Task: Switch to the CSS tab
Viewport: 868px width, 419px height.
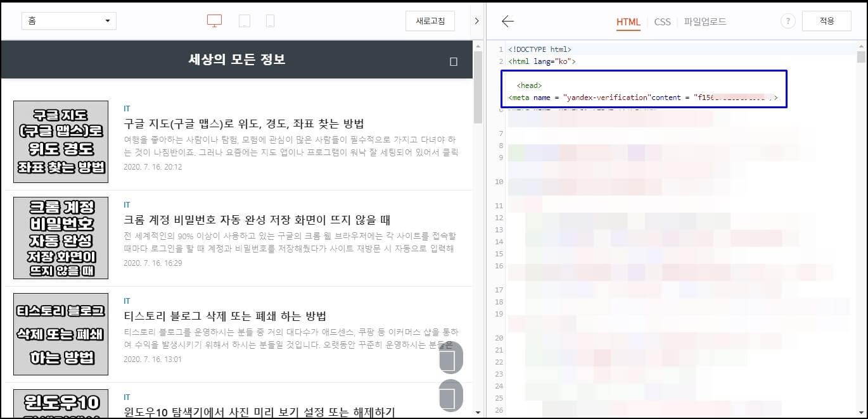Action: pos(662,22)
